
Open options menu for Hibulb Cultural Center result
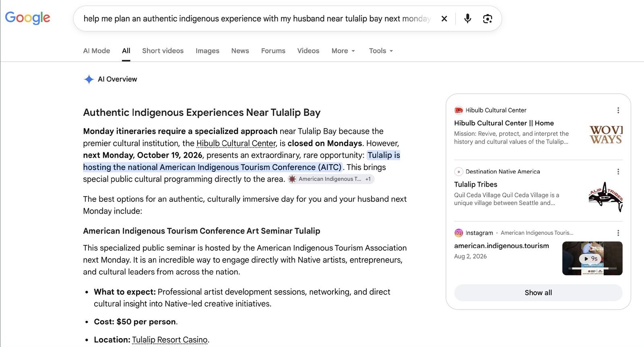point(618,110)
